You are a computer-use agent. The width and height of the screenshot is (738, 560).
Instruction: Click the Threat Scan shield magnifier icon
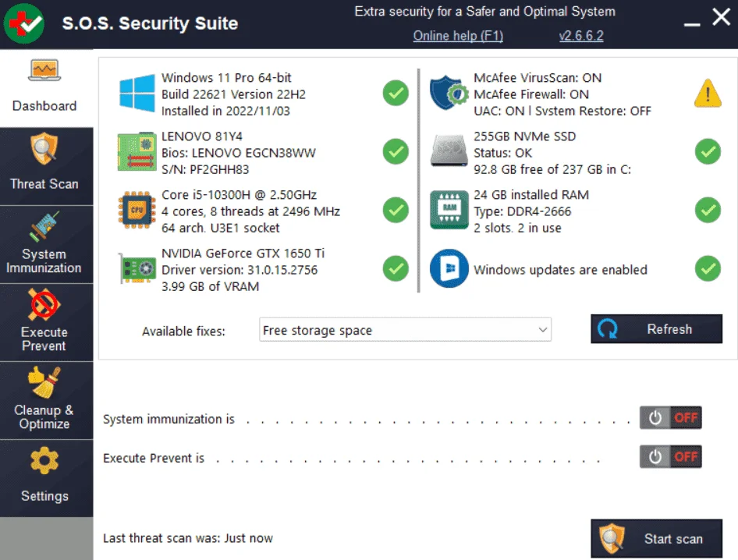click(x=44, y=149)
